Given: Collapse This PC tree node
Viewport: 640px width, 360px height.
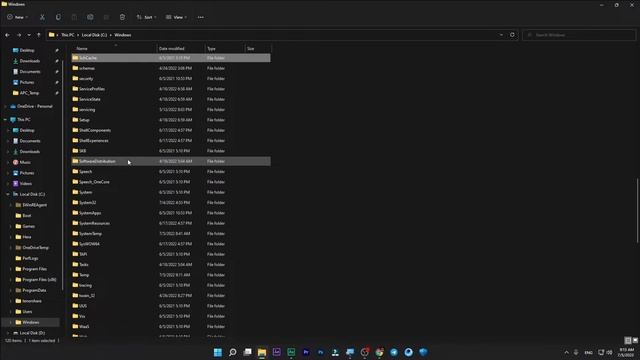Looking at the screenshot, I should [5, 120].
